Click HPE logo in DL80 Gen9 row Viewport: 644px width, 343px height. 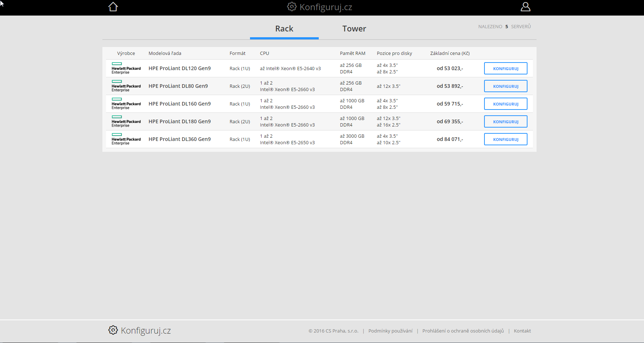coord(126,86)
